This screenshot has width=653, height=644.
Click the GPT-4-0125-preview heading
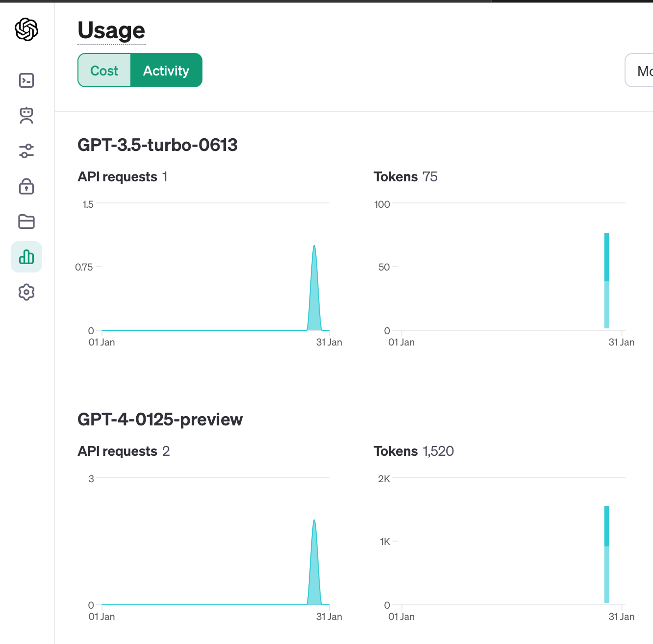pos(160,420)
